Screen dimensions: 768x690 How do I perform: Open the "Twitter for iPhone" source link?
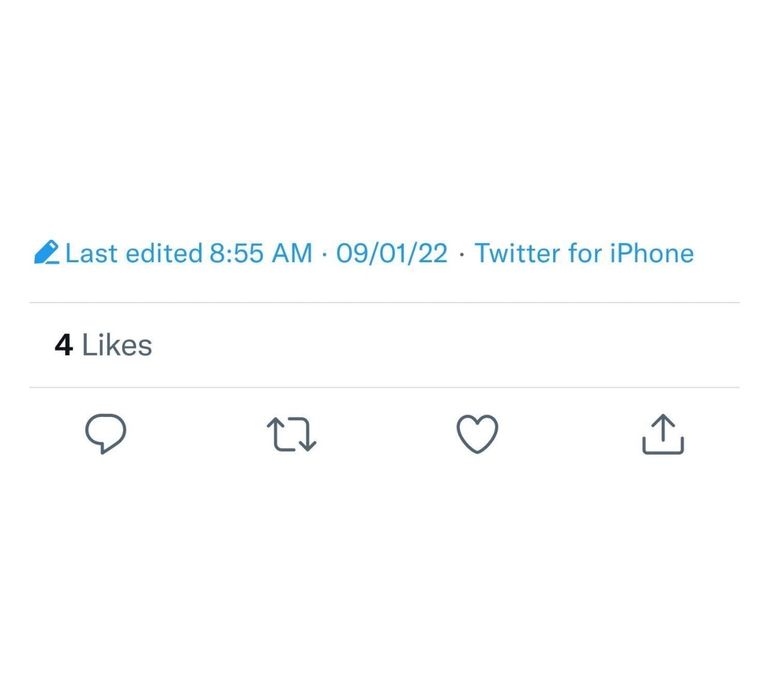pos(584,253)
